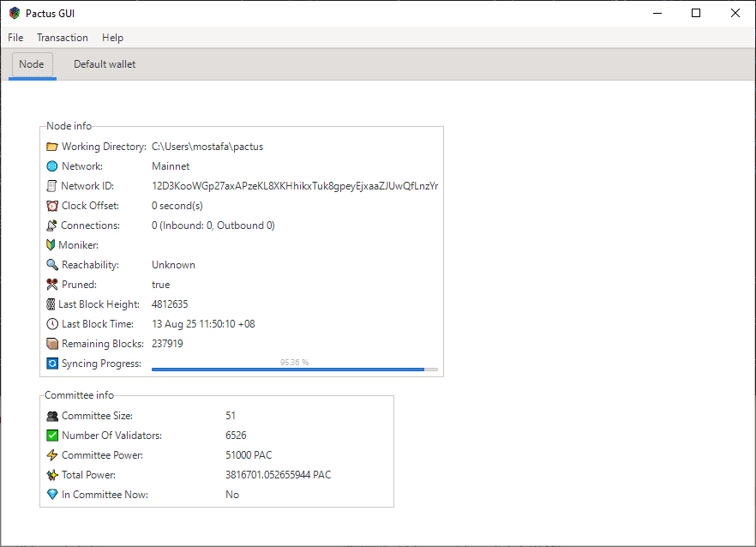Click the folder icon beside Working Directory

tap(52, 147)
